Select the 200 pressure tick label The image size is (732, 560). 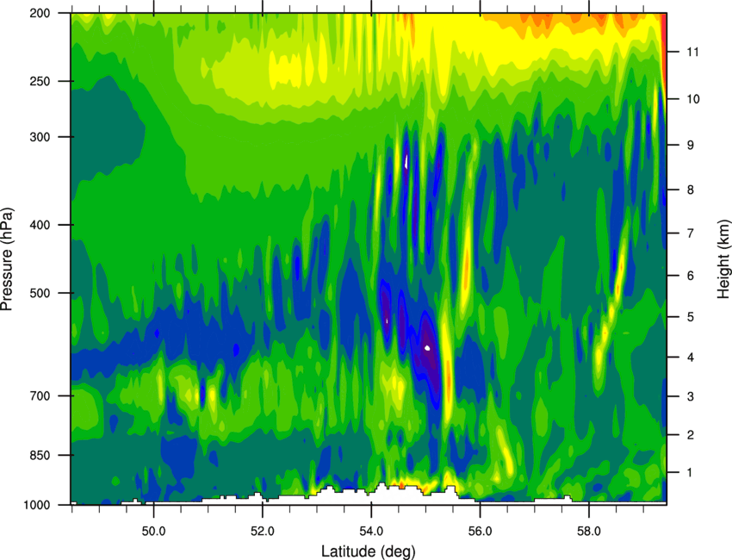(40, 13)
